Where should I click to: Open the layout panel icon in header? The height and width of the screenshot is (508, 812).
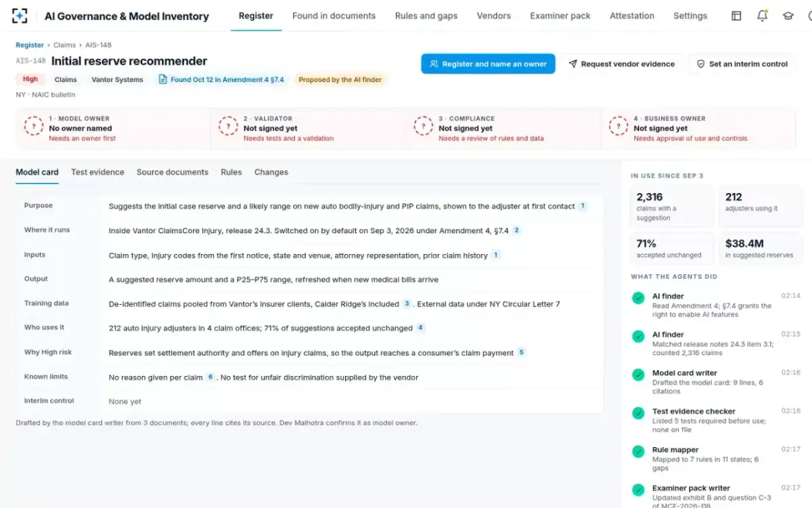pos(736,16)
